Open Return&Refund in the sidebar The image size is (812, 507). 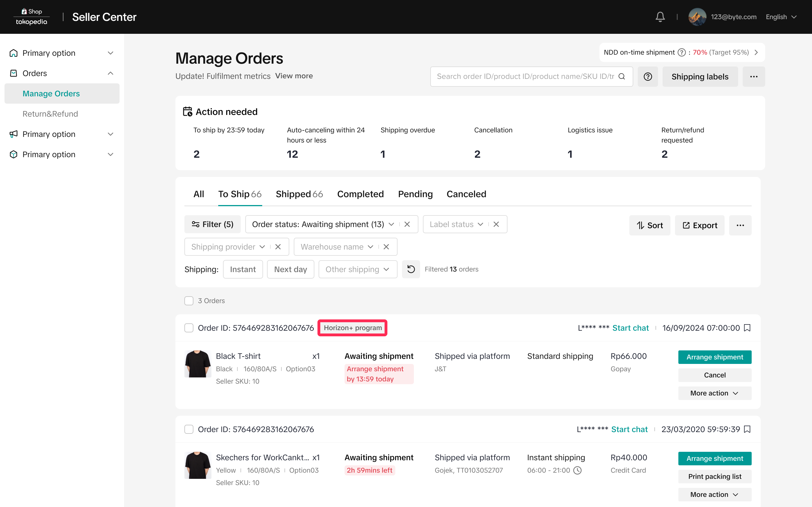pyautogui.click(x=50, y=114)
